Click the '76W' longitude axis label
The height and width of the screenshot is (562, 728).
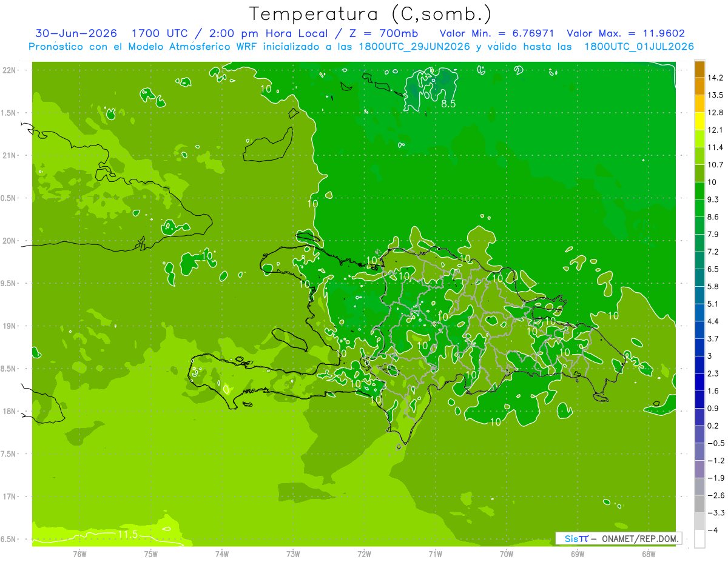(x=79, y=554)
